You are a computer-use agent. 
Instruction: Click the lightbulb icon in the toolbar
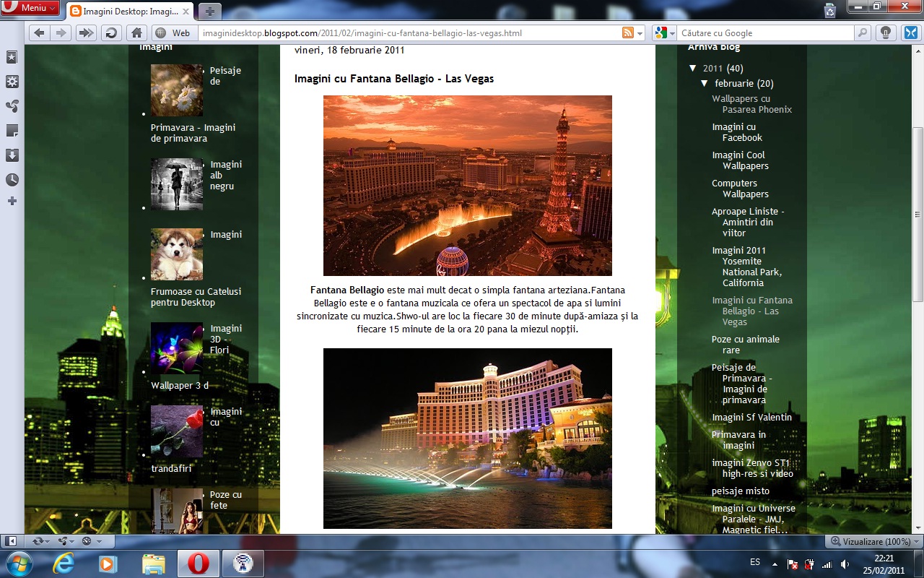[x=886, y=33]
